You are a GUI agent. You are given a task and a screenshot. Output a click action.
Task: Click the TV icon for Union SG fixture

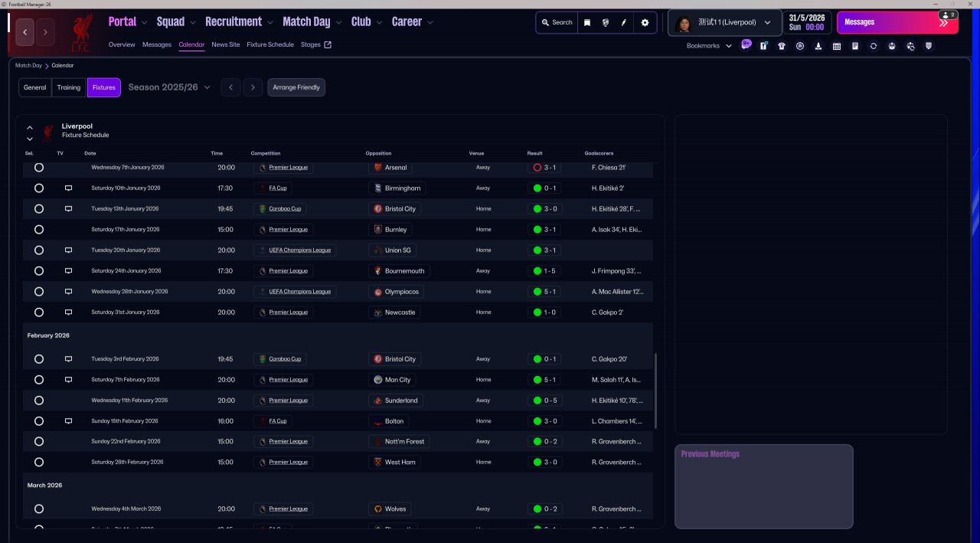tap(68, 250)
